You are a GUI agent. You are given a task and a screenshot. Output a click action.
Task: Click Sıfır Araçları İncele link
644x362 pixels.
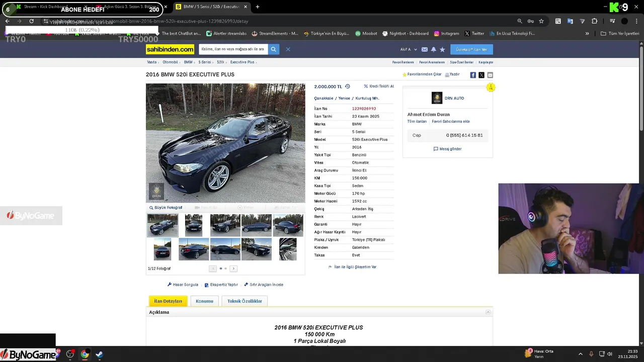coord(264,285)
